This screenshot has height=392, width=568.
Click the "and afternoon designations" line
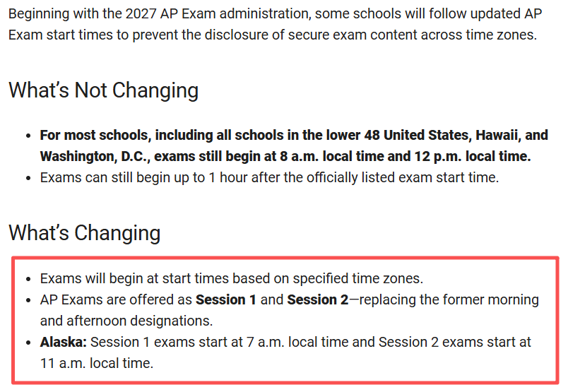[126, 321]
